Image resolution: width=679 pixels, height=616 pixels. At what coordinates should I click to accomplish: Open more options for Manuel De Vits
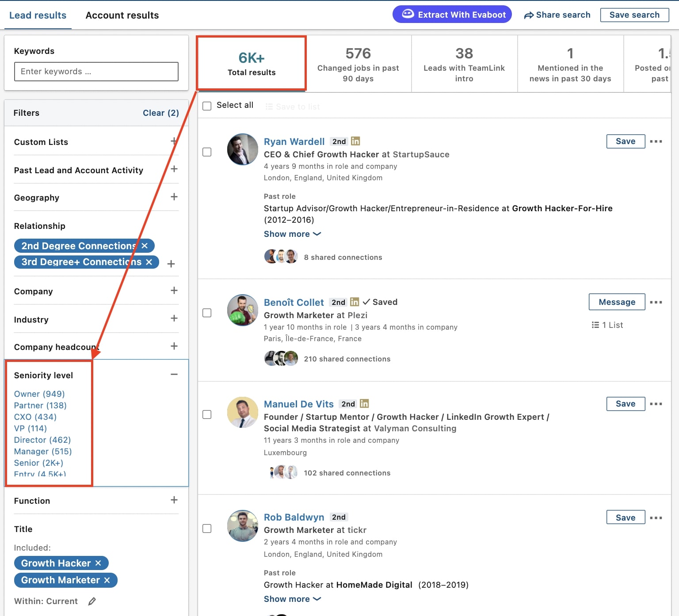(x=656, y=404)
